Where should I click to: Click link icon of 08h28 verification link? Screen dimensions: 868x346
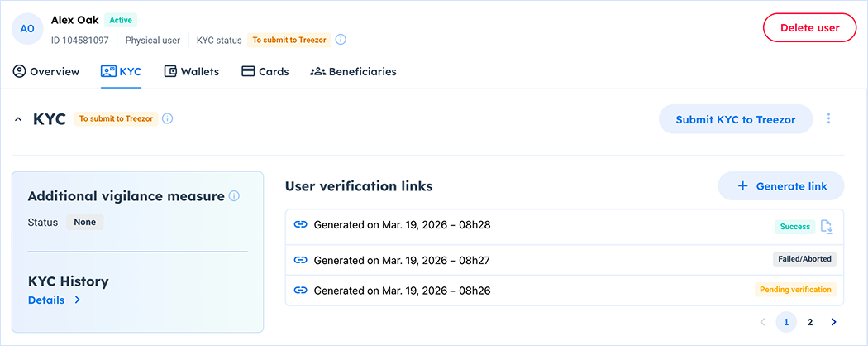[x=300, y=225]
